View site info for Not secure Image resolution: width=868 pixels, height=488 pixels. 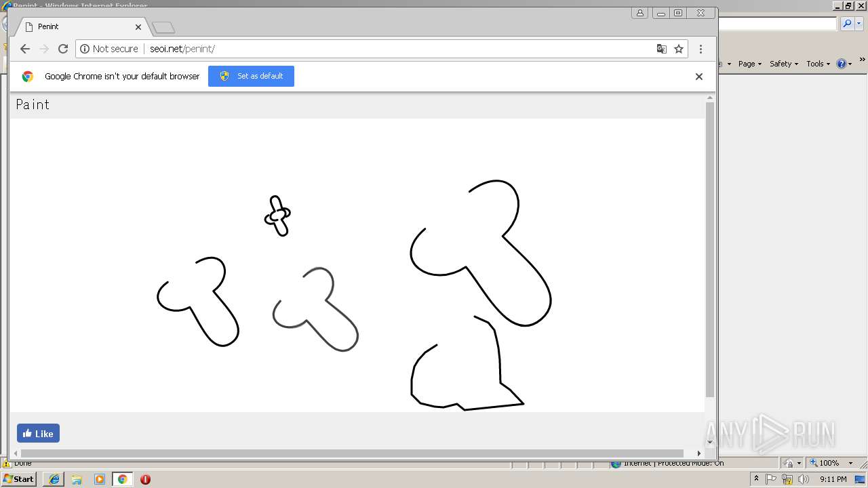coord(109,49)
